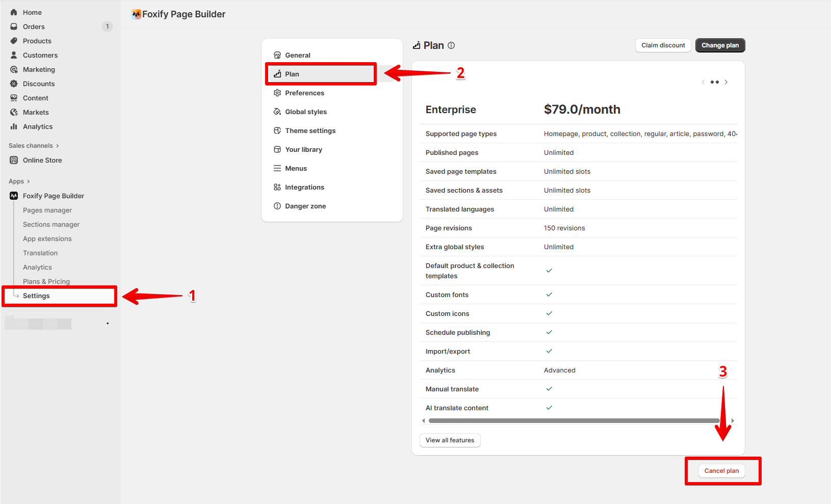831x504 pixels.
Task: Click the Danger zone warning icon
Action: 277,206
